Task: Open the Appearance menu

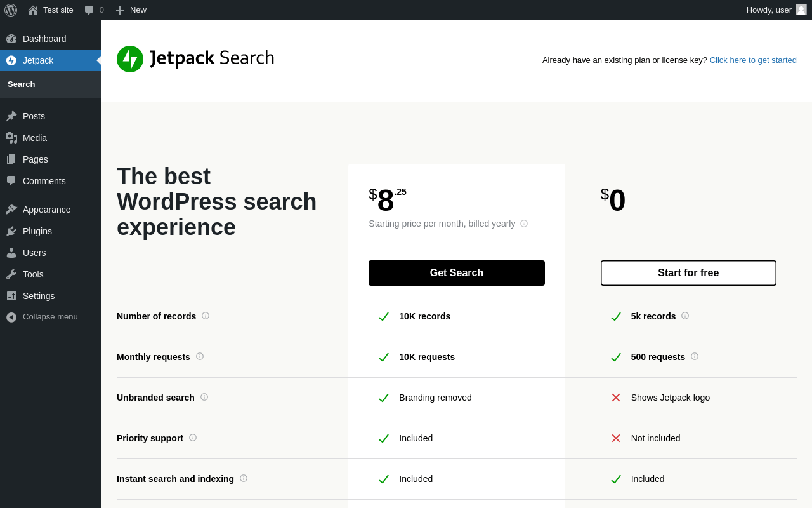Action: coord(51,210)
